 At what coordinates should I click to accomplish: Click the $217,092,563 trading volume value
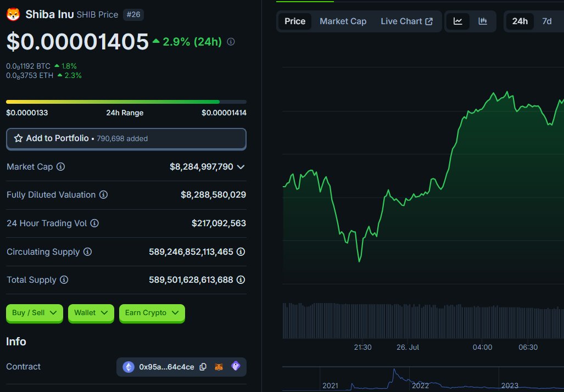coord(219,223)
